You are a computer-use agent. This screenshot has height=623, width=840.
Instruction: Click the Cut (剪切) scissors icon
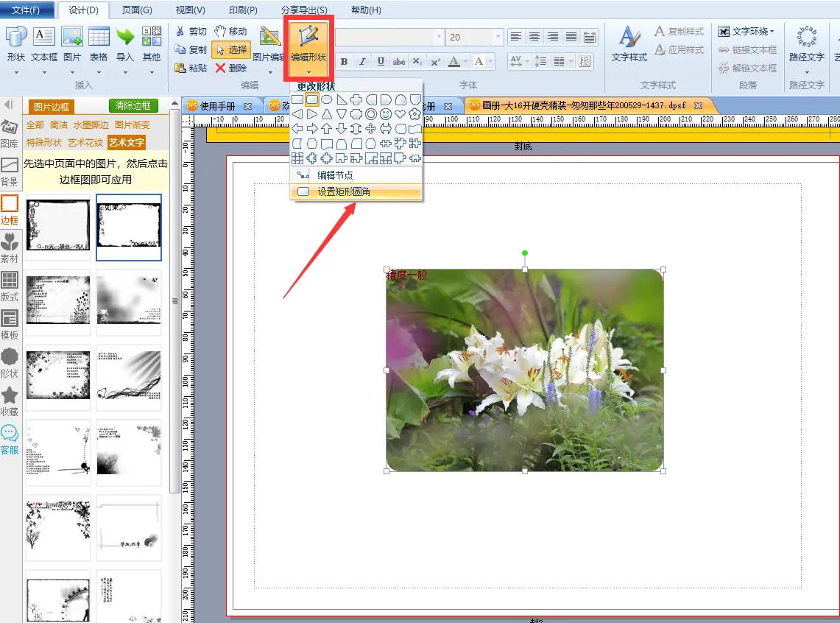pyautogui.click(x=180, y=32)
